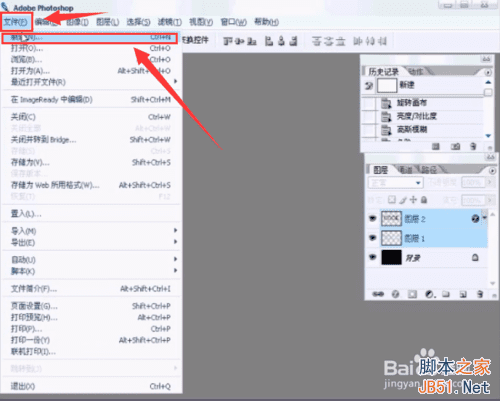The width and height of the screenshot is (500, 401).
Task: Expand the 导入(M) submenu
Action: (x=91, y=231)
